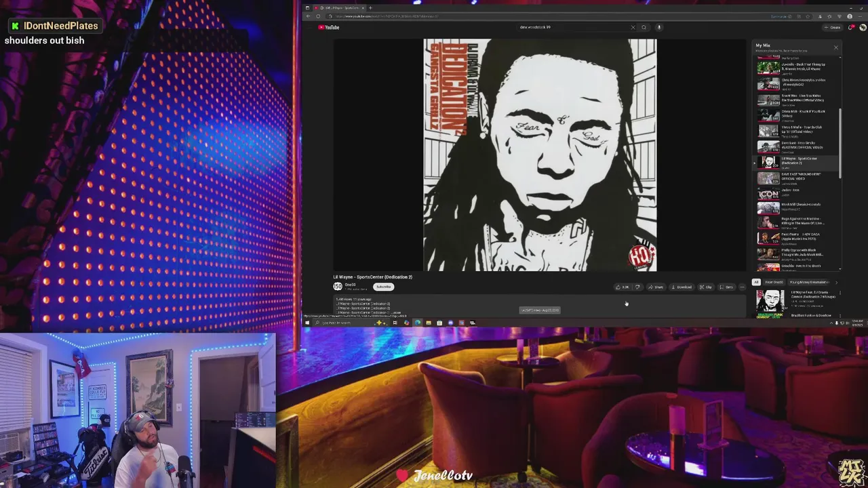Image resolution: width=868 pixels, height=488 pixels.
Task: Open a new browser tab with plus
Action: point(370,8)
